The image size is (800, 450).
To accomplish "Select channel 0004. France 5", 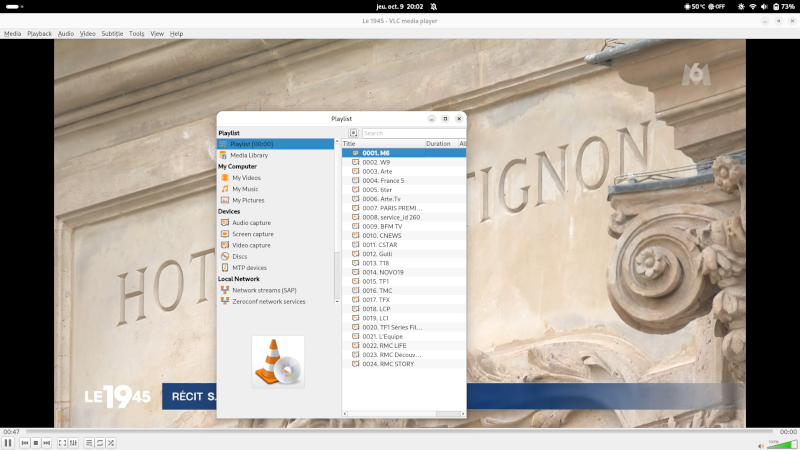I will [x=404, y=181].
